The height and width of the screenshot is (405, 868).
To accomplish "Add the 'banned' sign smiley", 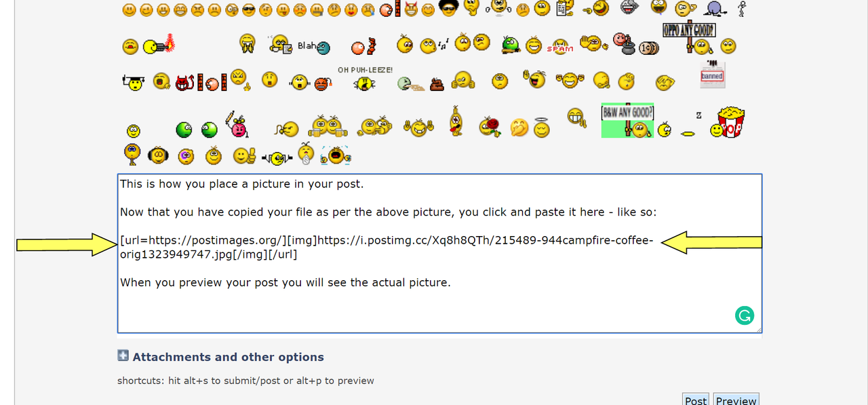I will pyautogui.click(x=712, y=74).
